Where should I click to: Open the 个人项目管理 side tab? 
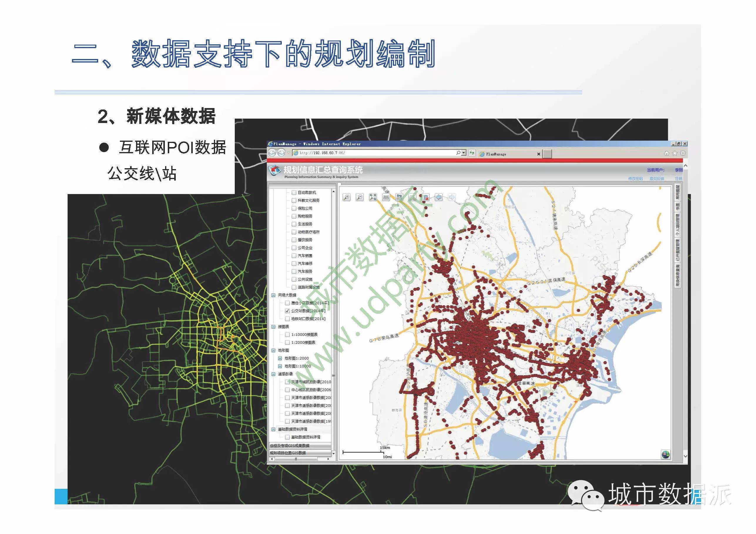[677, 225]
